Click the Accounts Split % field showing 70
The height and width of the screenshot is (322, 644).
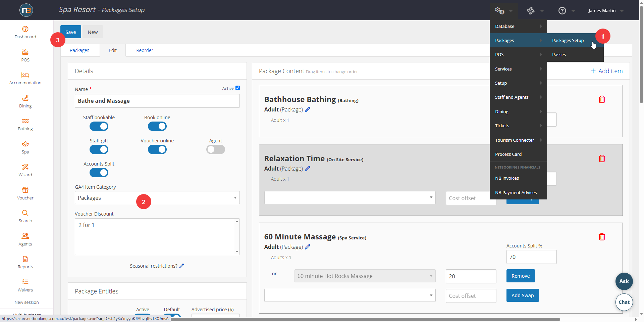(x=531, y=257)
